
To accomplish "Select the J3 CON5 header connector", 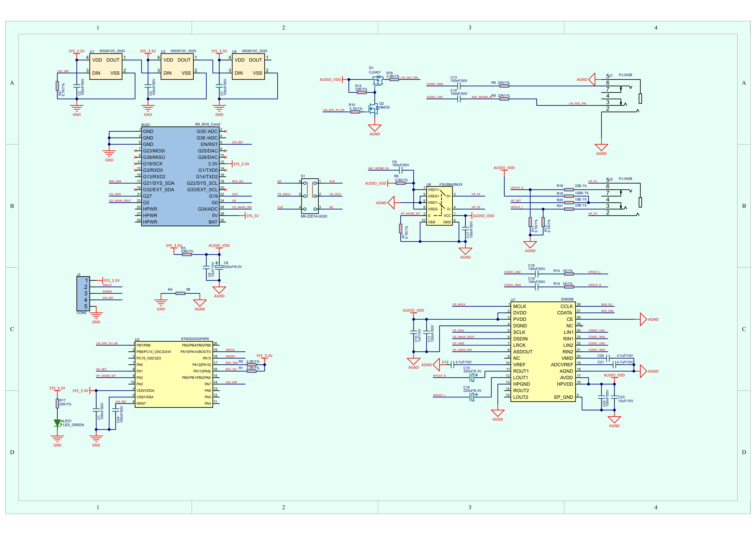I will 83,294.
